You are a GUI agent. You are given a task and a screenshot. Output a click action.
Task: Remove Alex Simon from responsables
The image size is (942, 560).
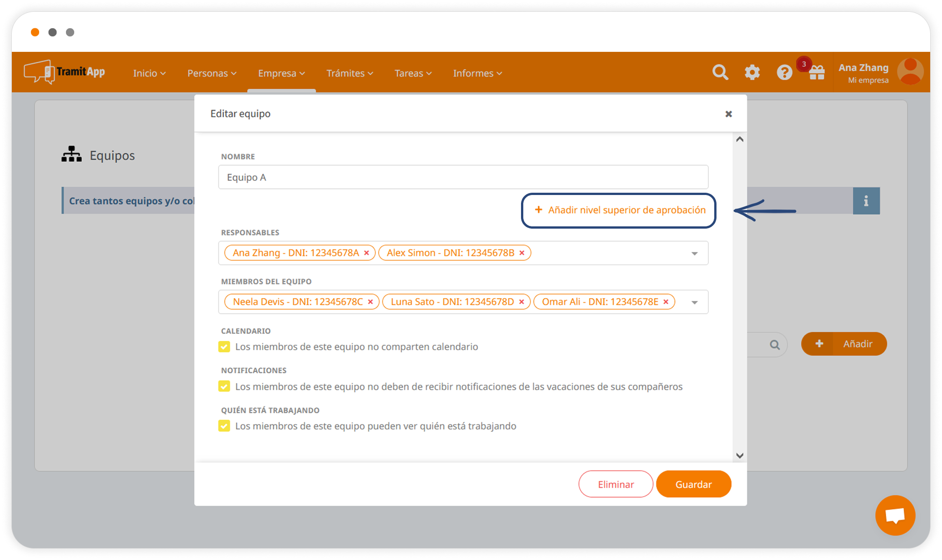click(522, 253)
